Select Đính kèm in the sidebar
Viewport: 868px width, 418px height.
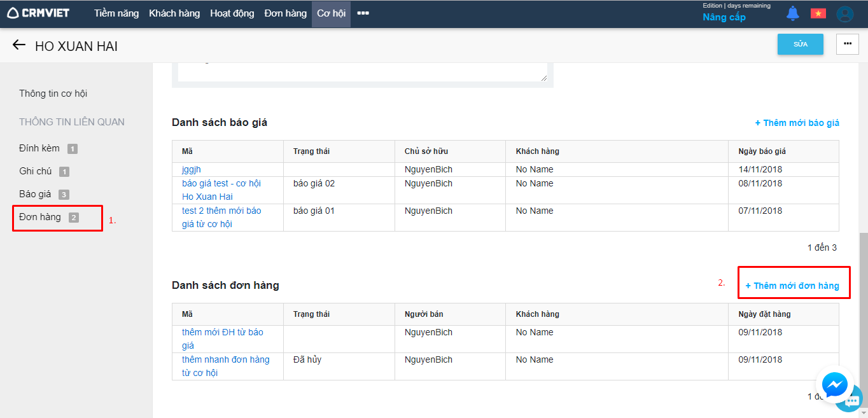(x=39, y=148)
